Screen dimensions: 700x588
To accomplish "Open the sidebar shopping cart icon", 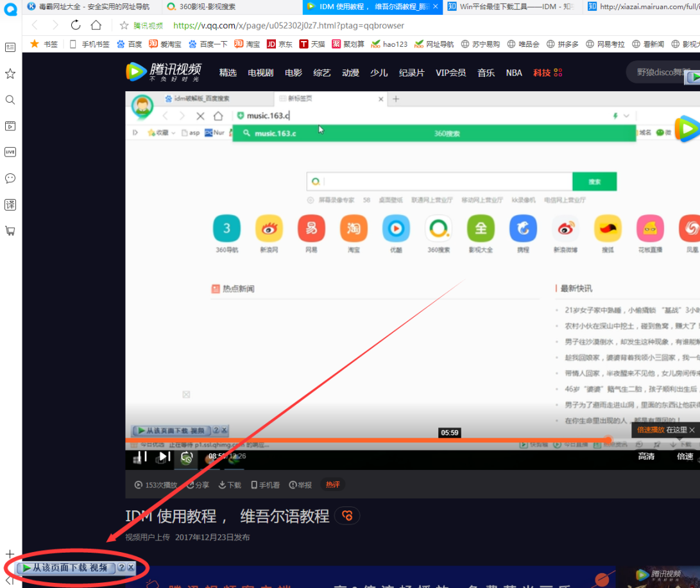I will pos(10,230).
